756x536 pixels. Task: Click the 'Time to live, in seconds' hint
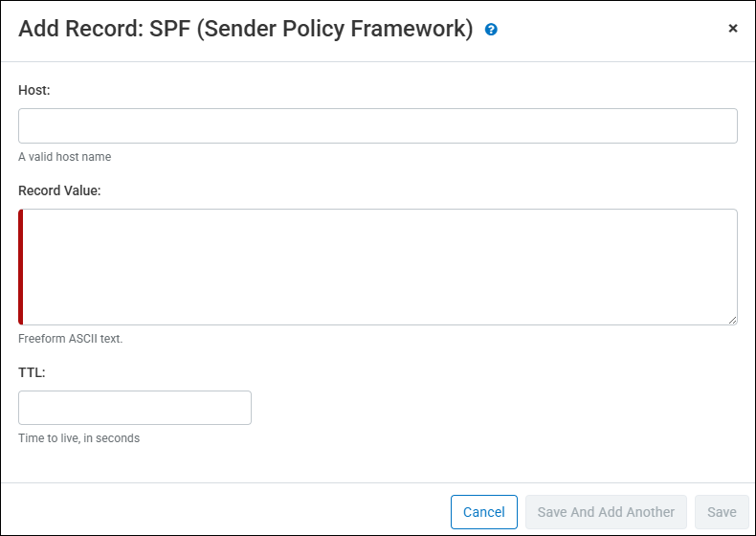78,438
